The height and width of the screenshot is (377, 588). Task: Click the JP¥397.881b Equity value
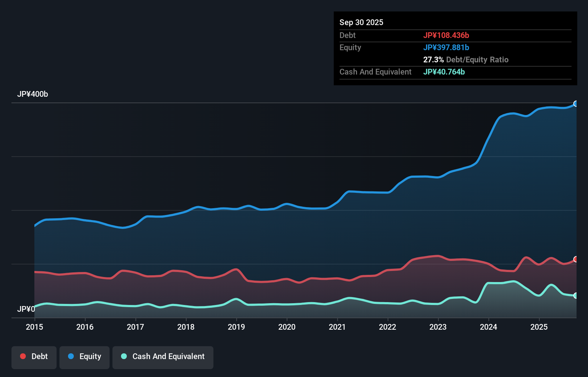[x=447, y=47]
